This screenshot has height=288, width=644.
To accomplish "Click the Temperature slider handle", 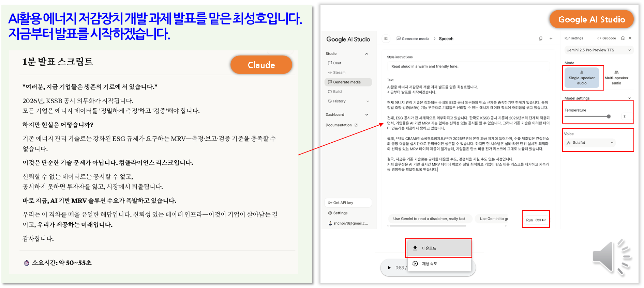I will tap(609, 116).
